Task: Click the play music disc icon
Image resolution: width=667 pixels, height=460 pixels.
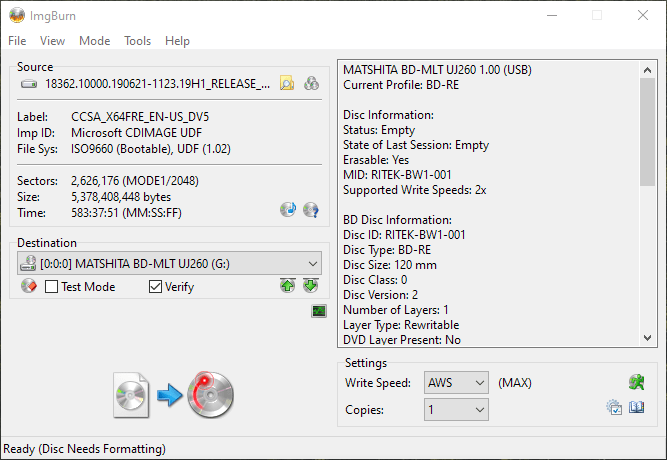Action: 288,209
